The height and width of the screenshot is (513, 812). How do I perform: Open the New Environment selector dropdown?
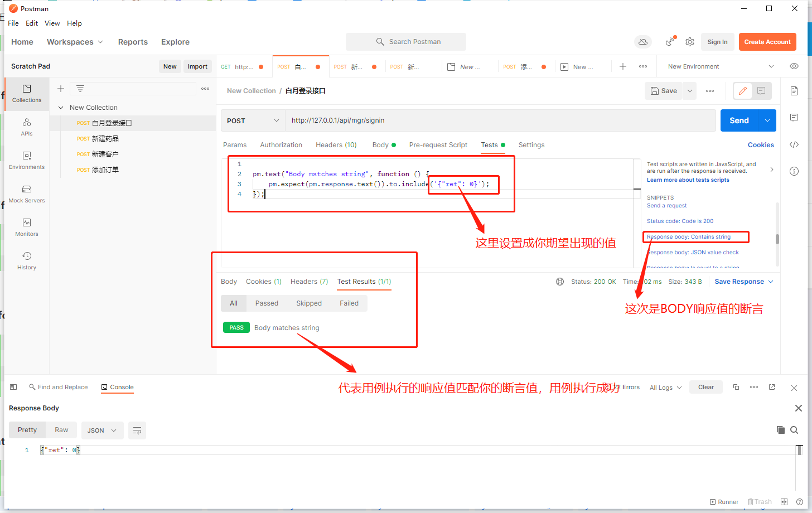point(721,66)
